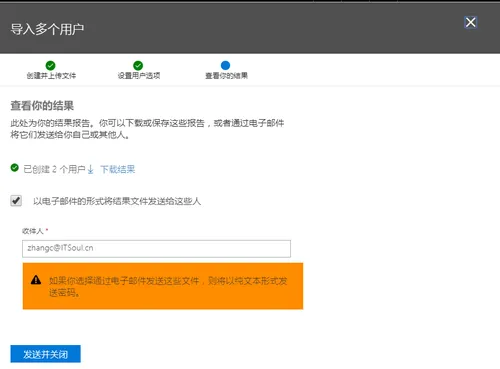Click the 创建并上传文件 step checkmark

(x=50, y=65)
